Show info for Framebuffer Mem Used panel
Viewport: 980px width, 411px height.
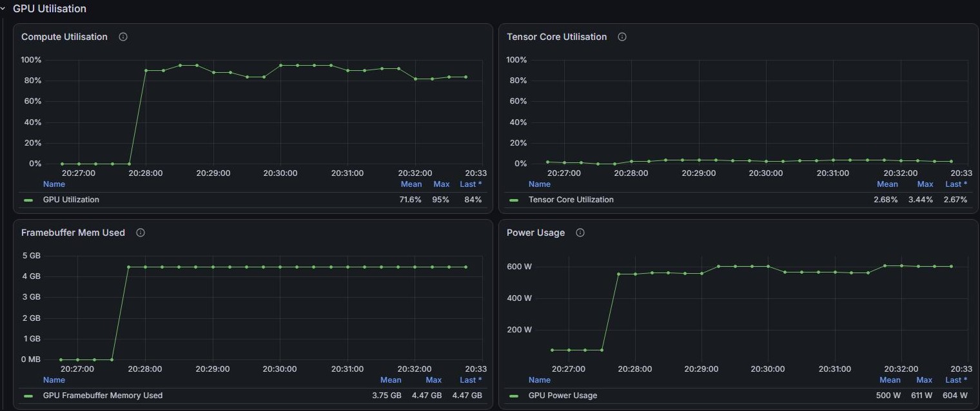(x=141, y=233)
